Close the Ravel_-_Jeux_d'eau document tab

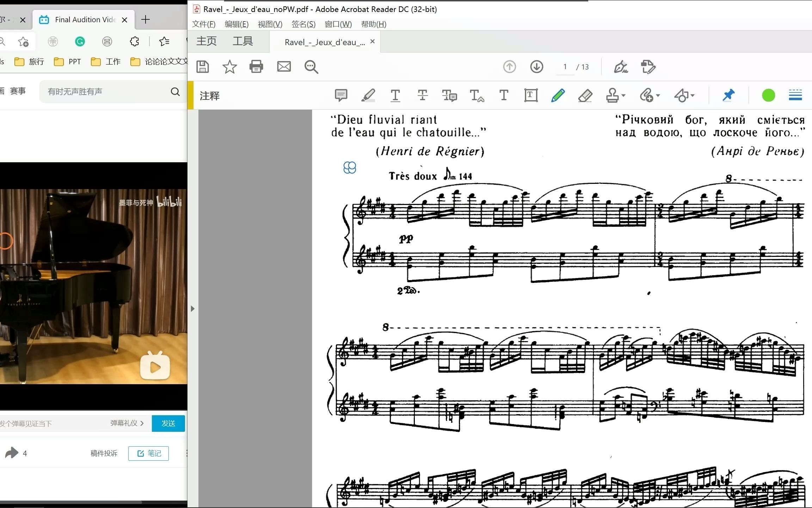point(373,42)
